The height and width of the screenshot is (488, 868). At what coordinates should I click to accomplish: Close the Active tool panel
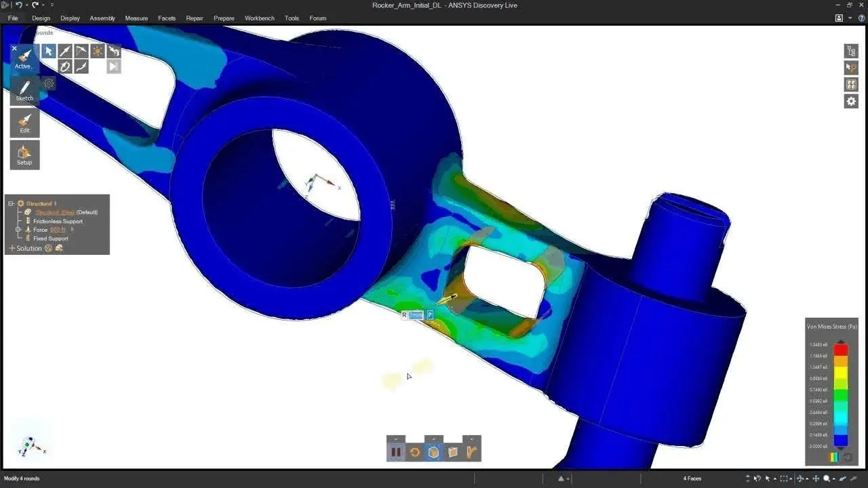point(14,49)
